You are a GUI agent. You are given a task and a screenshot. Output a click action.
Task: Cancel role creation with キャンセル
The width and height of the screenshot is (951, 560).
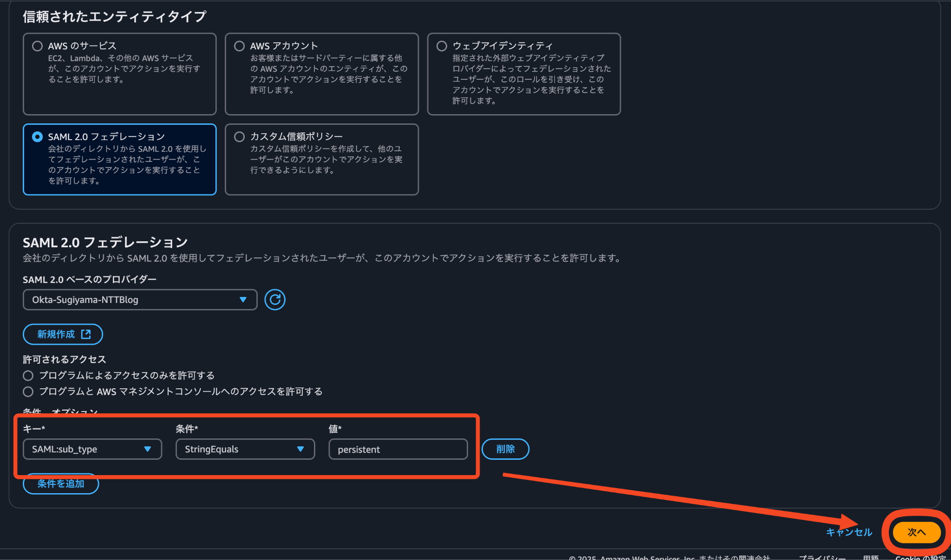(849, 532)
